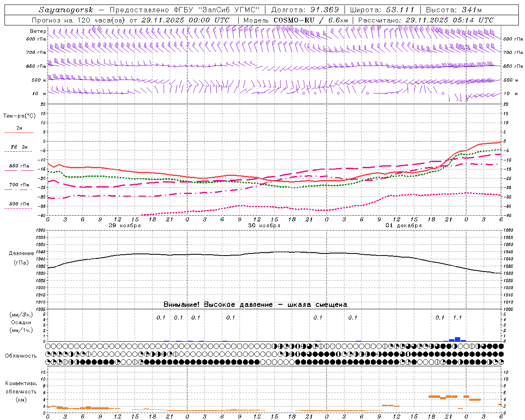This screenshot has width=525, height=420.
Task: Click the '500 м' wind level label on left
Action: click(39, 80)
